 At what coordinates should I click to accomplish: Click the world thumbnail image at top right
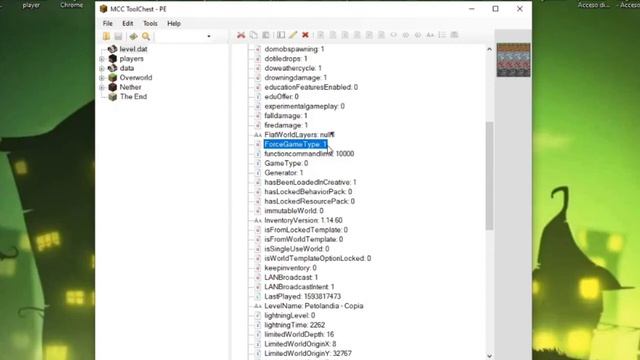pyautogui.click(x=513, y=60)
